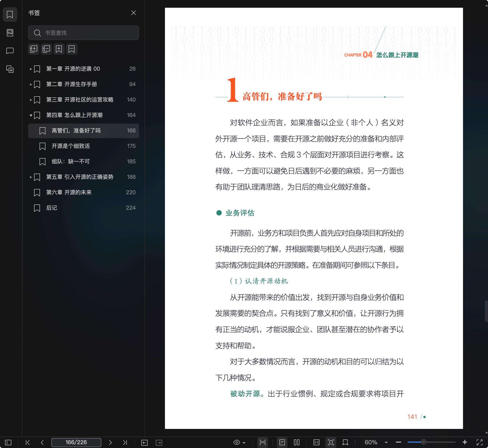The image size is (488, 448).
Task: Open the page thumbnails panel
Action: pyautogui.click(x=10, y=32)
